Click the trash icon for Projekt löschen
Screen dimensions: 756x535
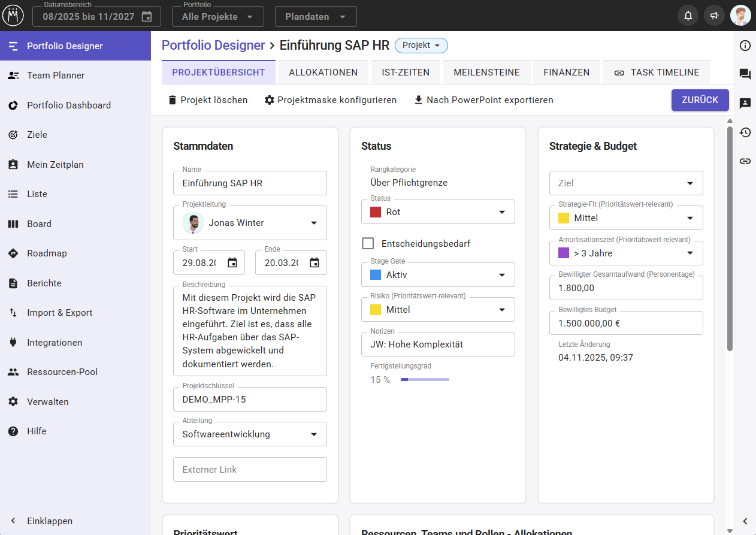[173, 100]
